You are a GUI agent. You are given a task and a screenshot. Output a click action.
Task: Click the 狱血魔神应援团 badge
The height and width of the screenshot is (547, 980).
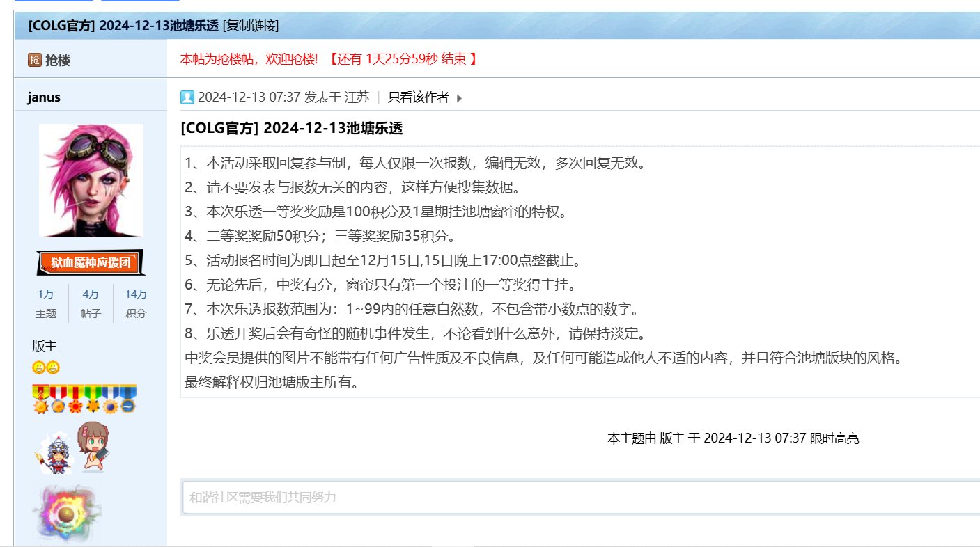(91, 262)
